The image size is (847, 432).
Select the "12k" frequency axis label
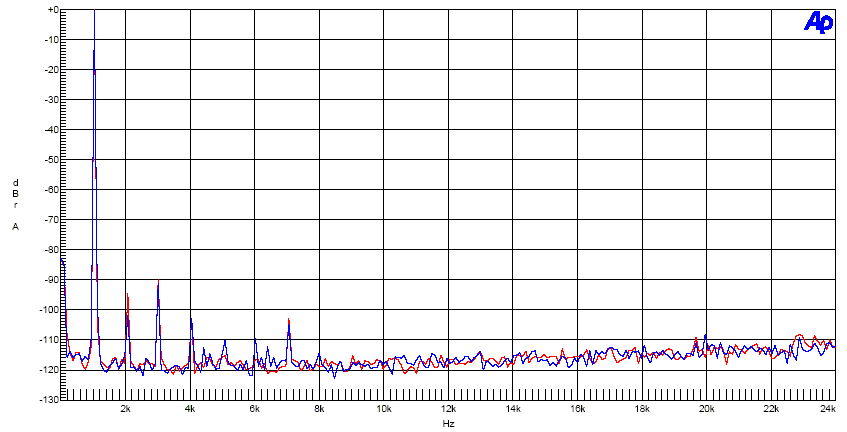pyautogui.click(x=448, y=409)
